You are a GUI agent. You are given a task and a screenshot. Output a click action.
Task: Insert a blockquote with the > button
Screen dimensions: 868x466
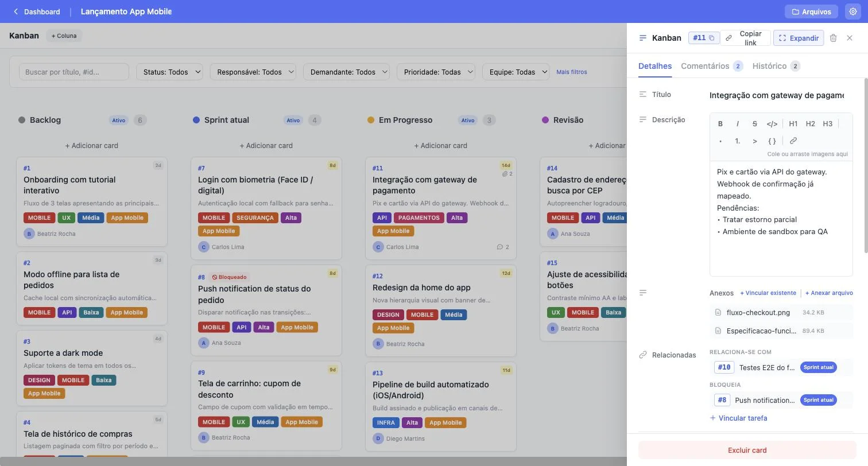755,141
